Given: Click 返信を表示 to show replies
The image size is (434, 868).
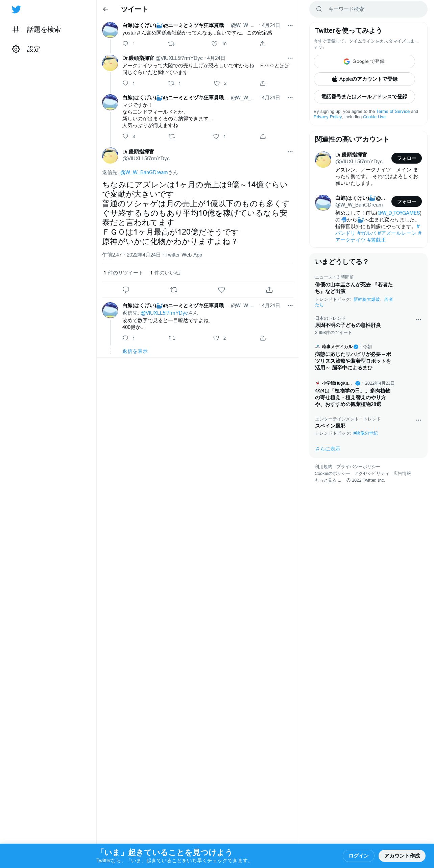Looking at the screenshot, I should (135, 351).
